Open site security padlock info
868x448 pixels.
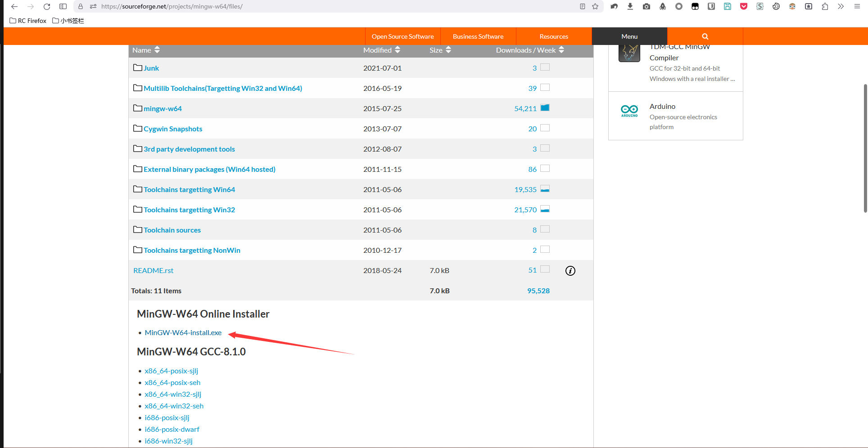[81, 6]
